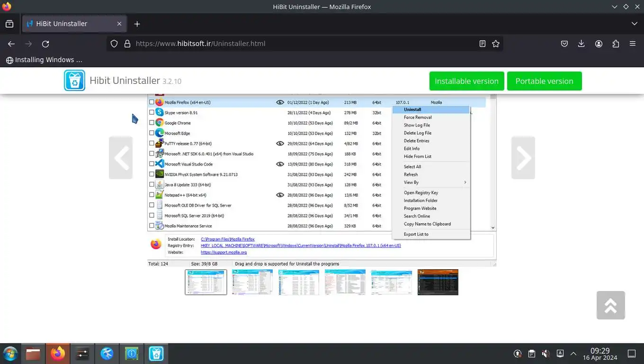This screenshot has width=644, height=364.
Task: Open the settings sliders app in the taskbar
Action: click(82, 354)
